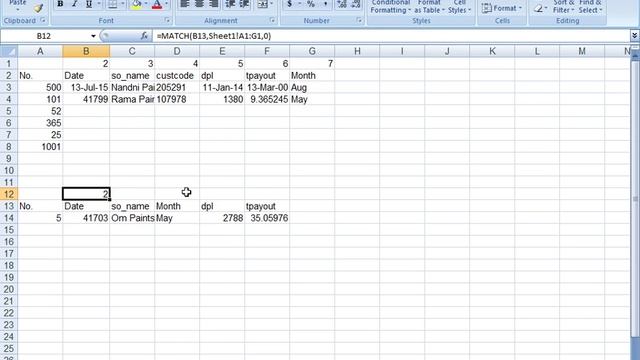Image resolution: width=640 pixels, height=360 pixels.
Task: Click the Paste button
Action: point(18,6)
